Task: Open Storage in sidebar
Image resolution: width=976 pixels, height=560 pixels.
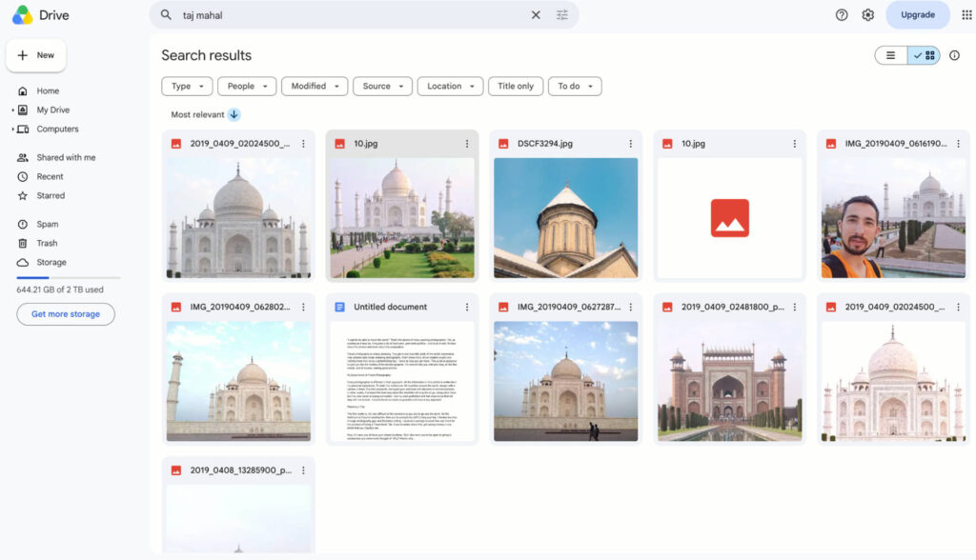Action: (x=51, y=263)
